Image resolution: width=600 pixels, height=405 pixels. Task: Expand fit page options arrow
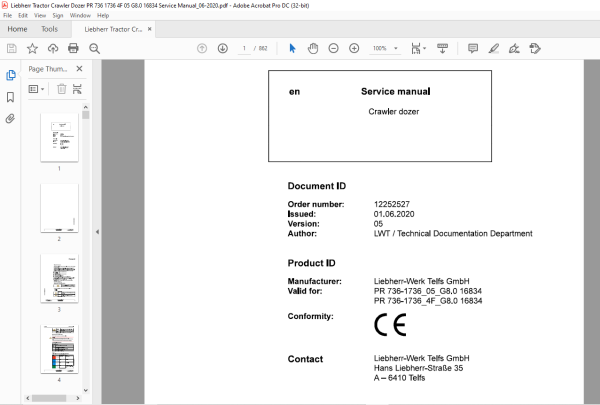tap(424, 48)
